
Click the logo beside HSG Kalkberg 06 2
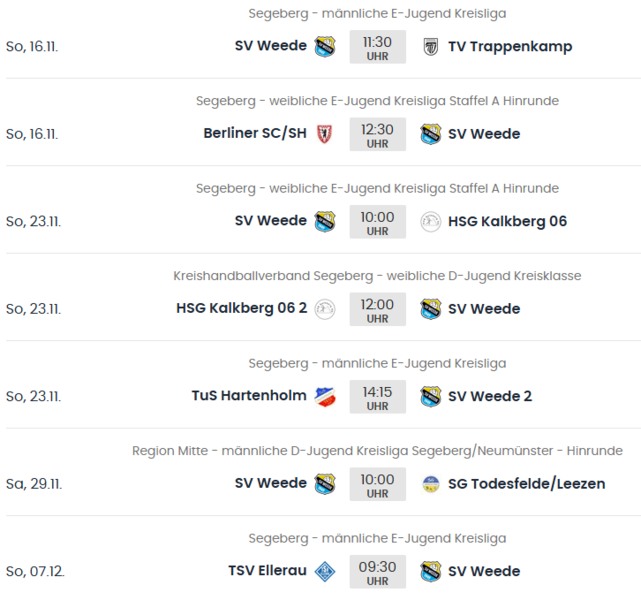[324, 309]
